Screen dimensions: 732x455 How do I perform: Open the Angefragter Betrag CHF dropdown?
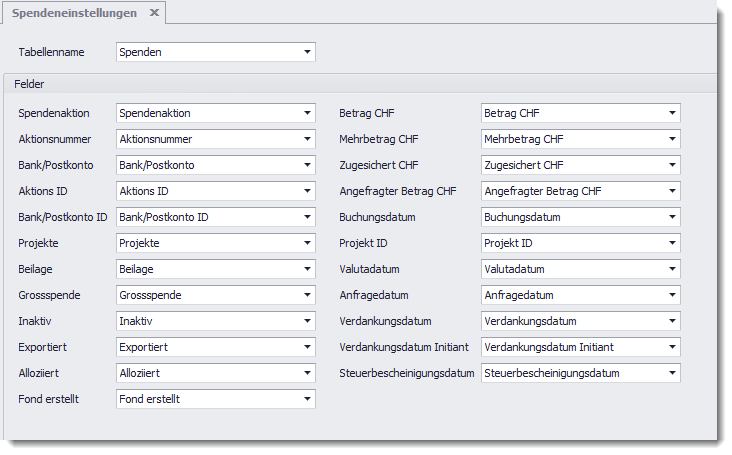click(671, 191)
